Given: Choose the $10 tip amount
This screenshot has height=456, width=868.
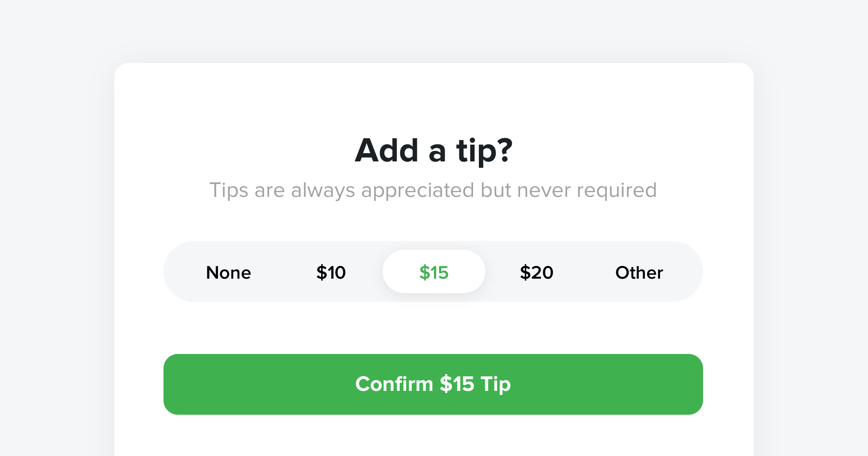Looking at the screenshot, I should point(331,272).
